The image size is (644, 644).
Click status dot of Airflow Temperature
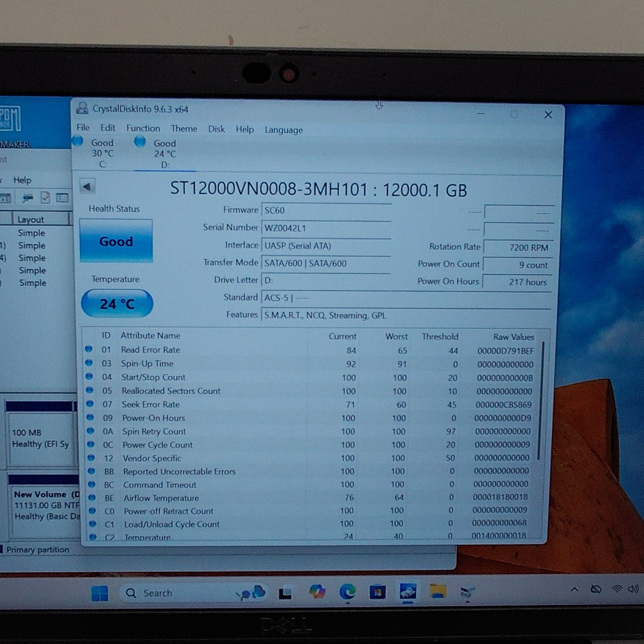92,497
